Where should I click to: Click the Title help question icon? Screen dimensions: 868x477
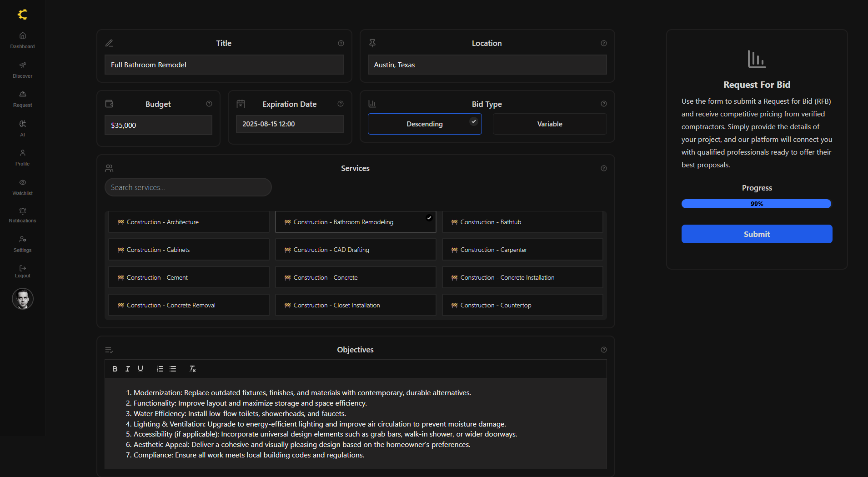(x=341, y=43)
